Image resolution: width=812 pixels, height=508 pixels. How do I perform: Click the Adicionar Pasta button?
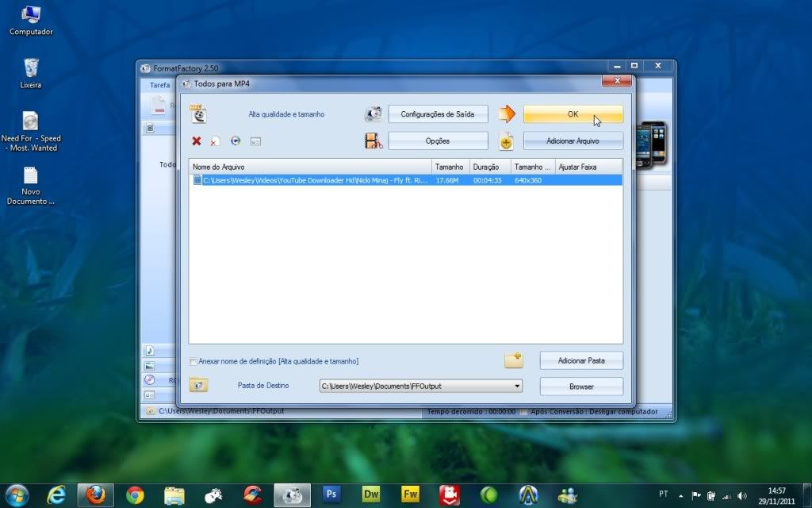(580, 360)
